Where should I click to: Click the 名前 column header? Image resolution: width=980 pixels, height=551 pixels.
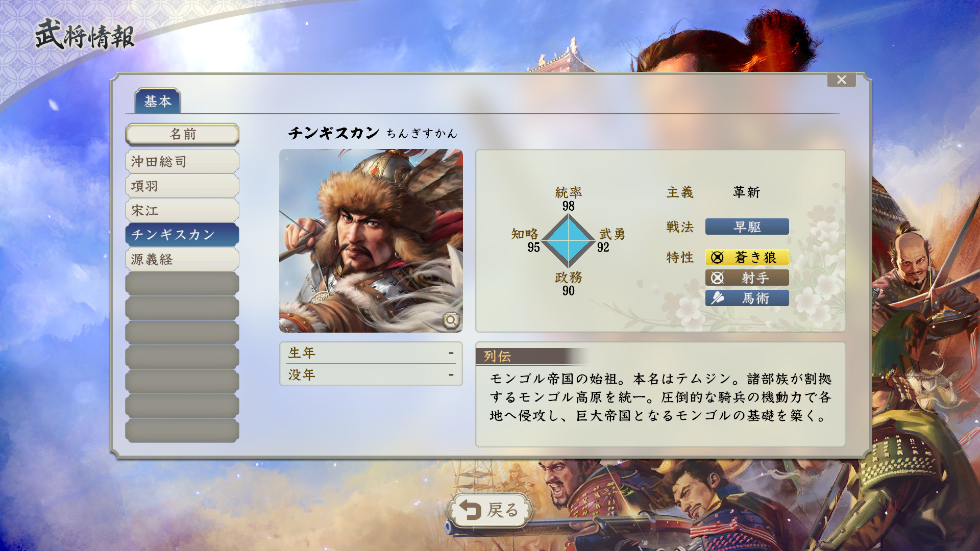click(182, 134)
